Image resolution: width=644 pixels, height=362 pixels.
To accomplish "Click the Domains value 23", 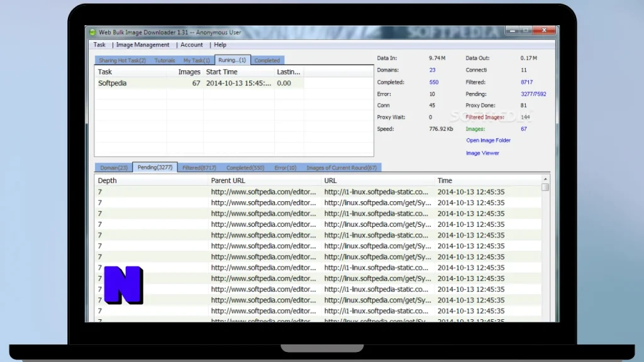I will [432, 70].
